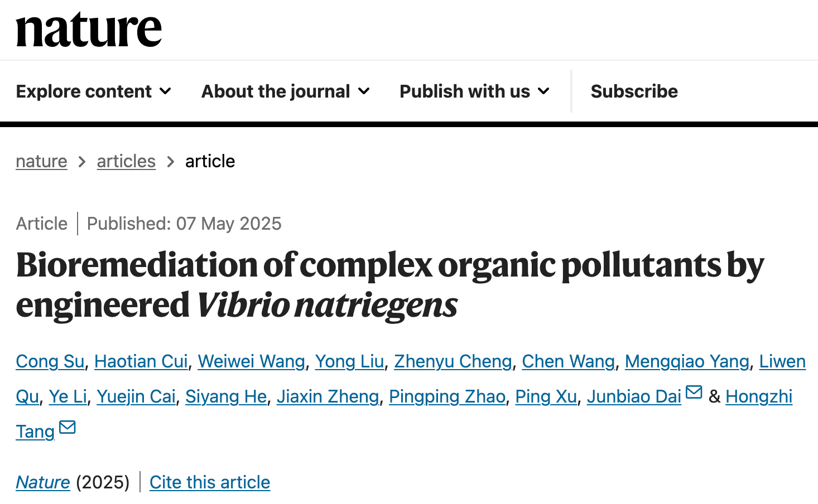Click the email icon after Hongzhi Tang
Screen dimensions: 818x504
pos(68,428)
